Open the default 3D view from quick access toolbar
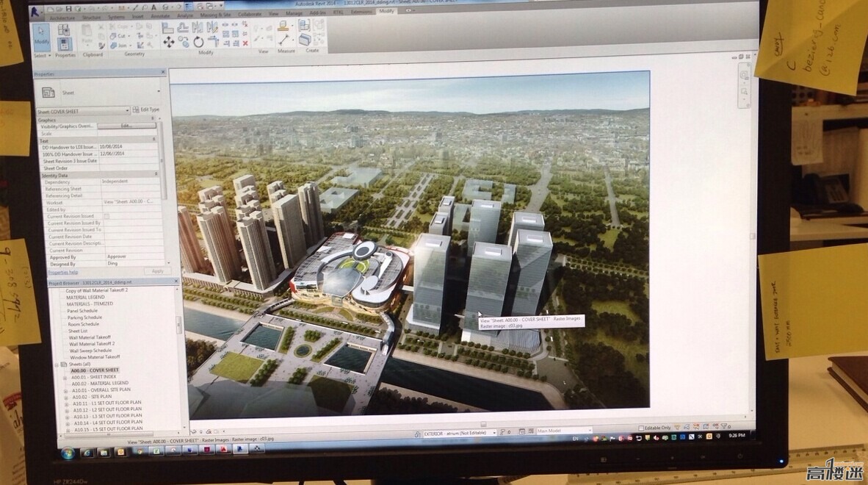868x485 pixels. click(x=165, y=8)
